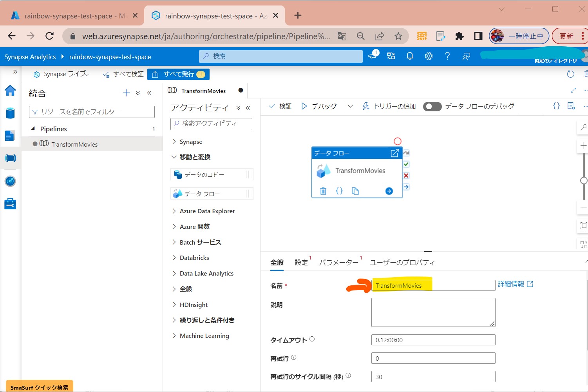Click the タイムアウト input field
This screenshot has height=392, width=588.
point(433,340)
